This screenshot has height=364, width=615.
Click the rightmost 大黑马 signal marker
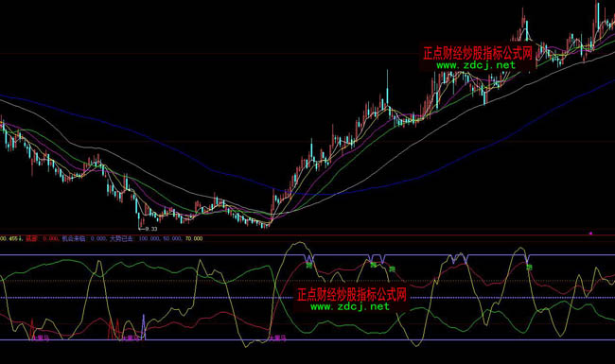coord(277,338)
